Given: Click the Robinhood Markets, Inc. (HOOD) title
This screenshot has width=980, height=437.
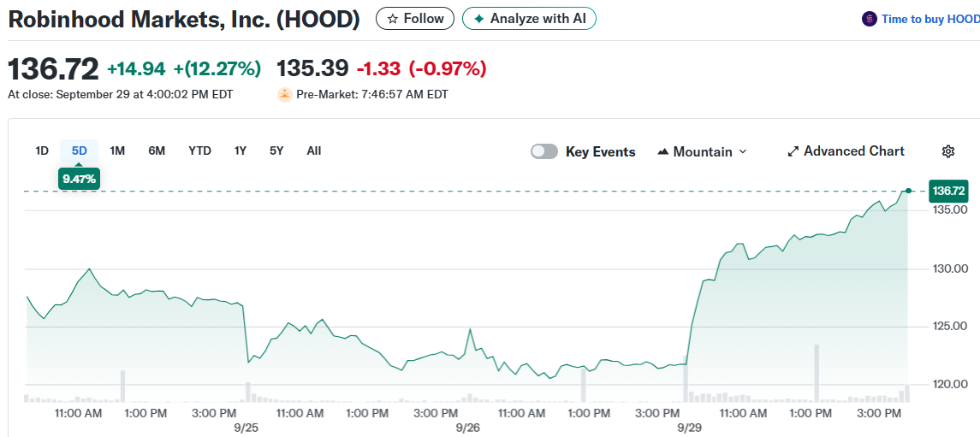Looking at the screenshot, I should (x=184, y=20).
